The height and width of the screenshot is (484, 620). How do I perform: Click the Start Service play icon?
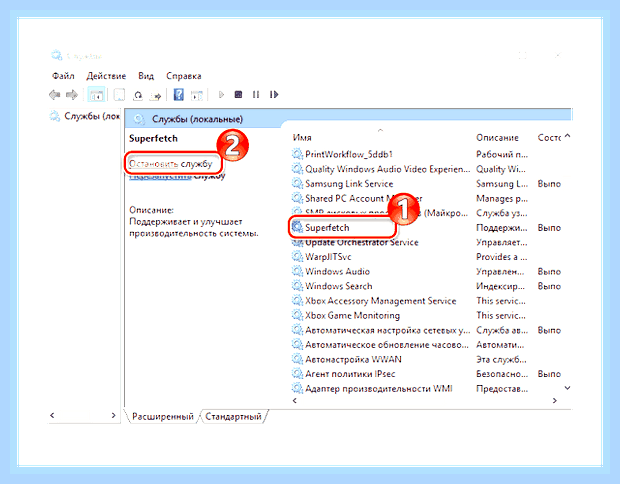[221, 95]
